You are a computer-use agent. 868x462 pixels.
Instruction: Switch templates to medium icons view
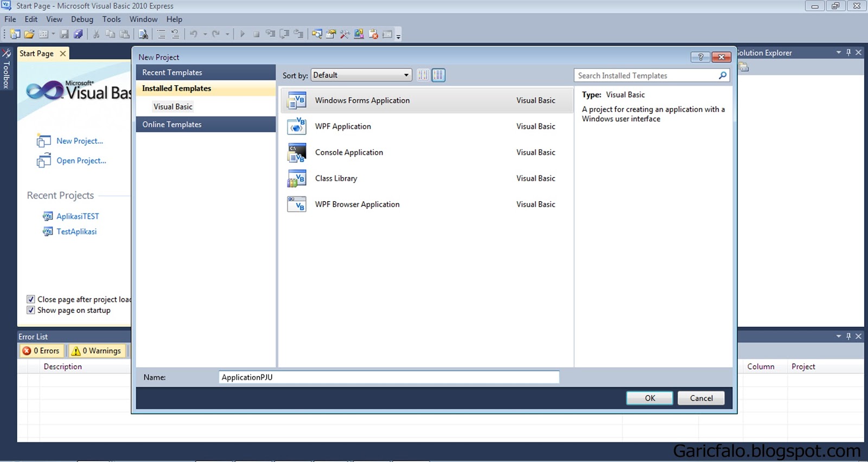[x=438, y=75]
